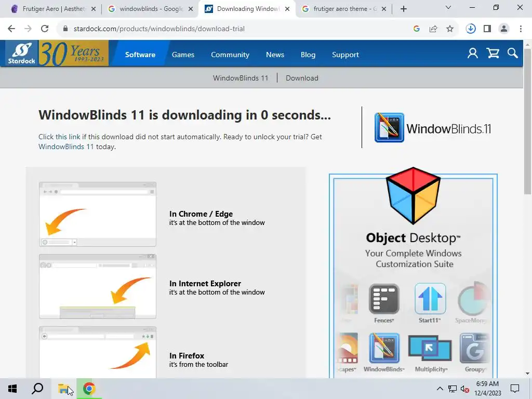Image resolution: width=532 pixels, height=399 pixels.
Task: Open the shopping cart
Action: [493, 54]
